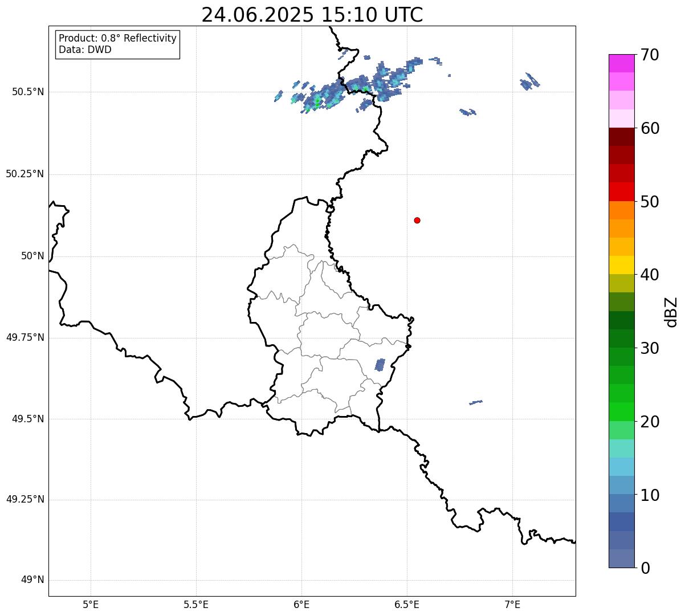The image size is (685, 616).
Task: Click the green echo core near 50.5°N 6°E
Action: (x=317, y=103)
